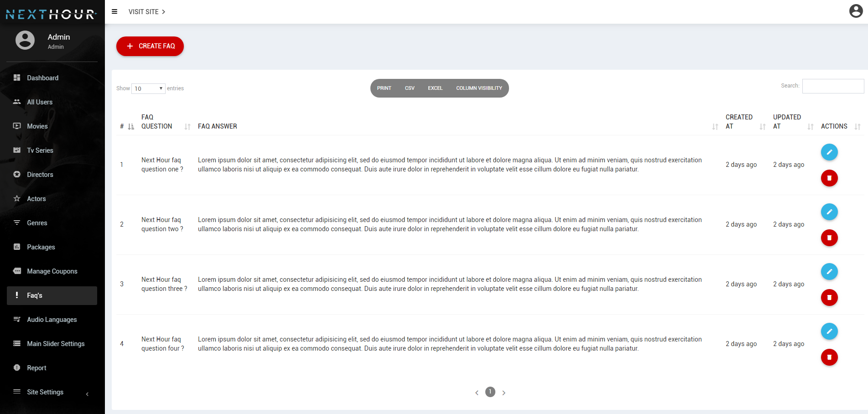Follow the Visit Site link
Image resolution: width=868 pixels, height=414 pixels.
[x=147, y=12]
